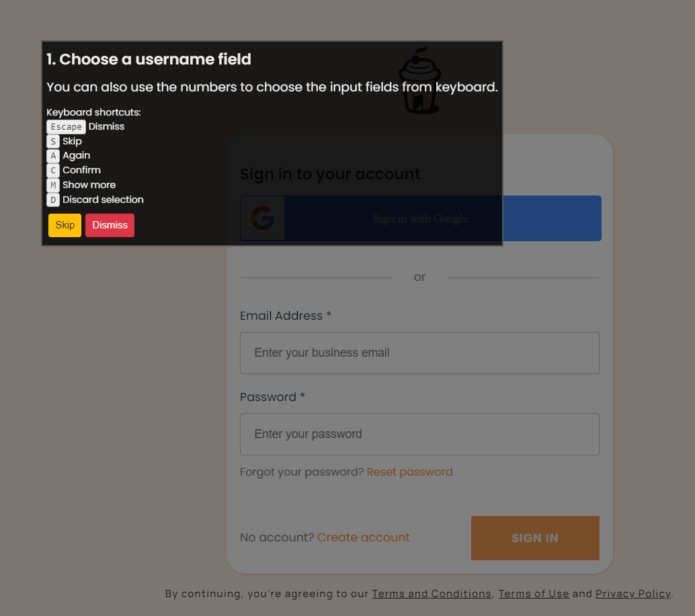Click the D key badge for Discard selection
Viewport: 695px width, 616px height.
52,200
